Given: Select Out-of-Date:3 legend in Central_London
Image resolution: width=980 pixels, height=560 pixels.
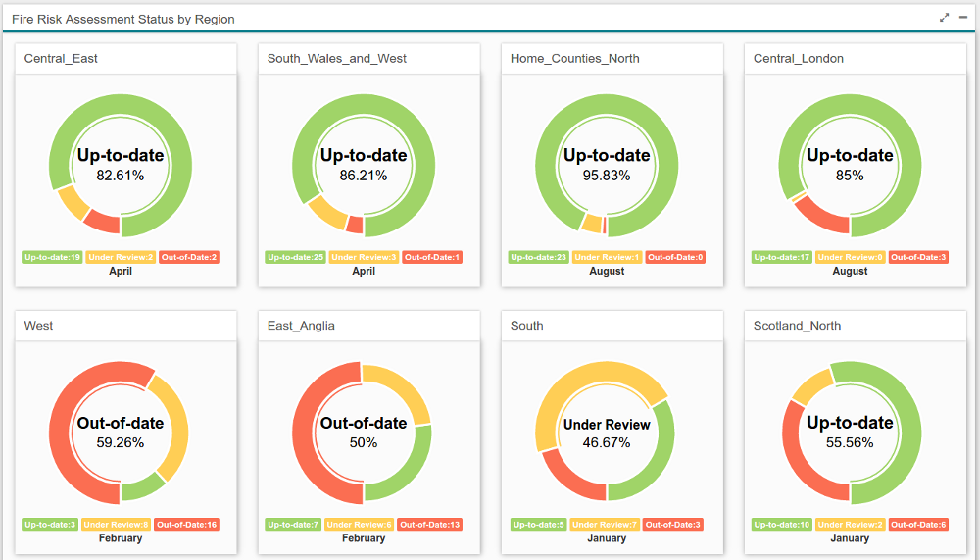Looking at the screenshot, I should [x=919, y=257].
